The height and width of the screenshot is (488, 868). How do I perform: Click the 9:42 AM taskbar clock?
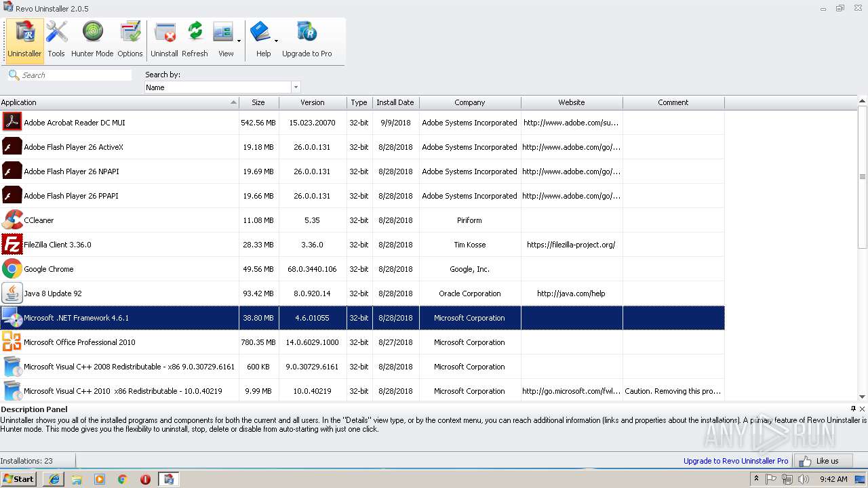tap(833, 479)
